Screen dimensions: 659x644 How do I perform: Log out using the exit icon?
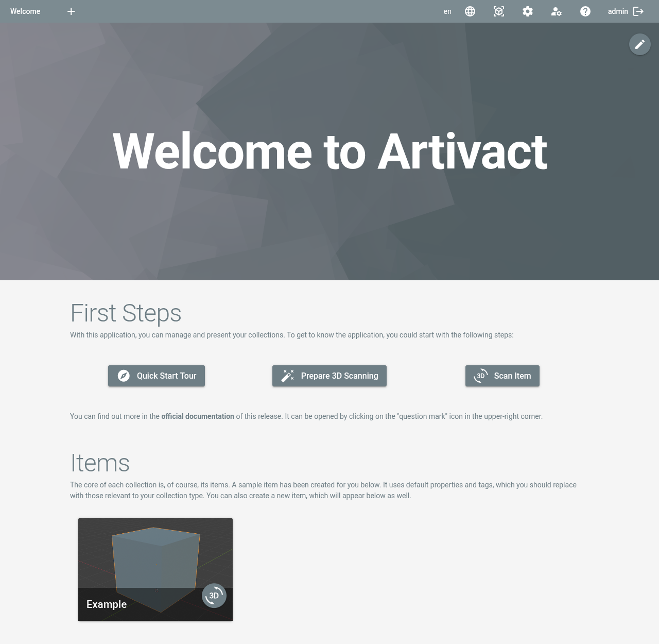pyautogui.click(x=638, y=11)
